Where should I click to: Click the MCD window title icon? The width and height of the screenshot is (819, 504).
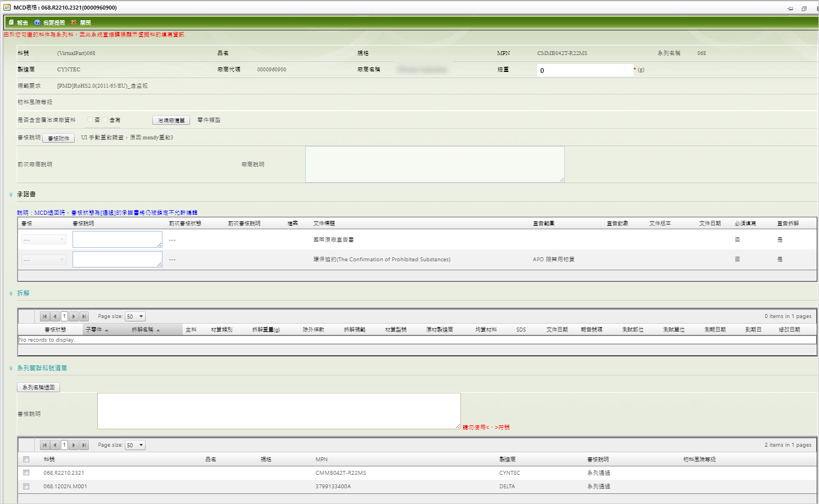(x=7, y=7)
